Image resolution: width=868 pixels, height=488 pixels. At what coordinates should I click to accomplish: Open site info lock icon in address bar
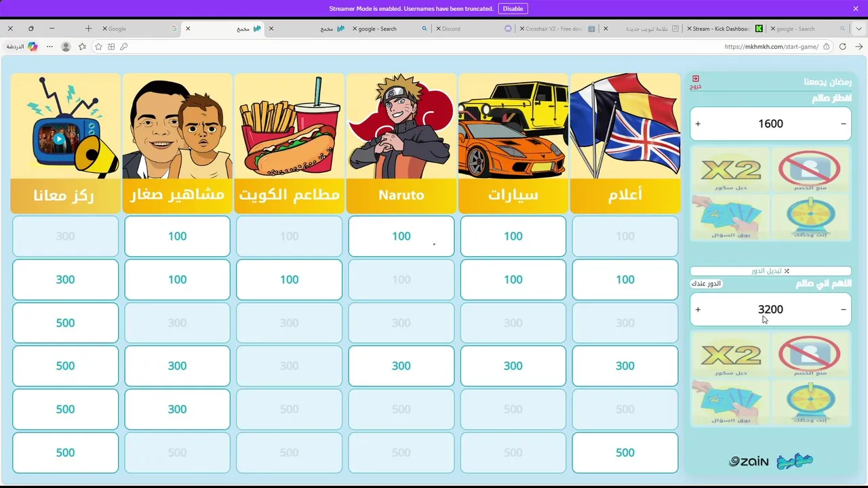pyautogui.click(x=826, y=47)
